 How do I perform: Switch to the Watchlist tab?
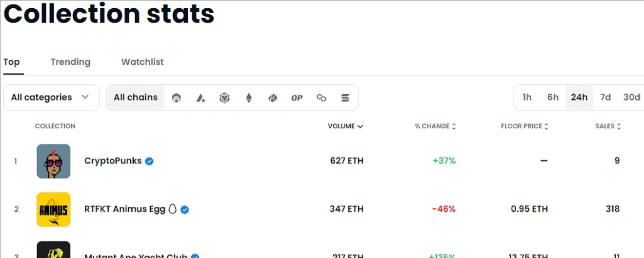(142, 62)
